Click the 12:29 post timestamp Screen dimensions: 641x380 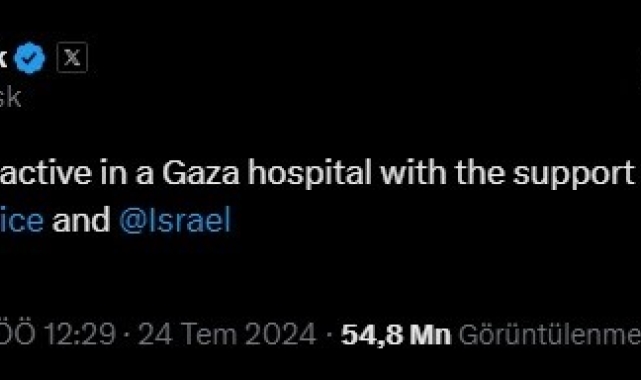coord(80,334)
